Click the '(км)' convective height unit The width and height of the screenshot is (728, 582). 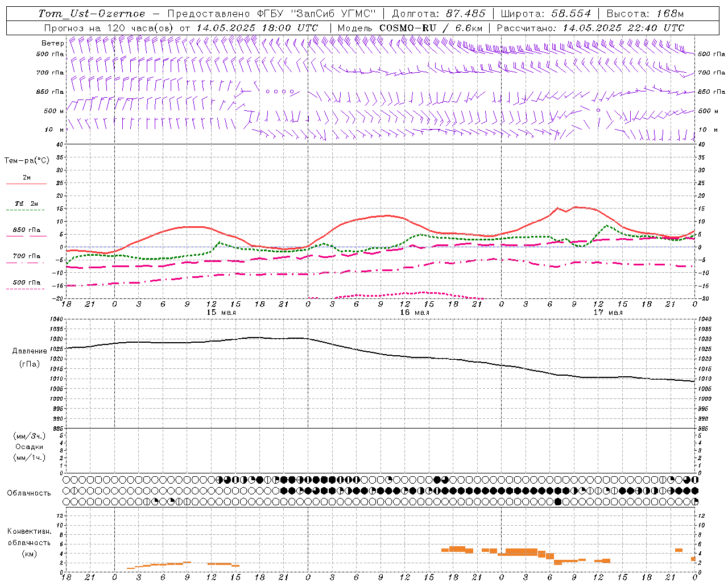(30, 554)
